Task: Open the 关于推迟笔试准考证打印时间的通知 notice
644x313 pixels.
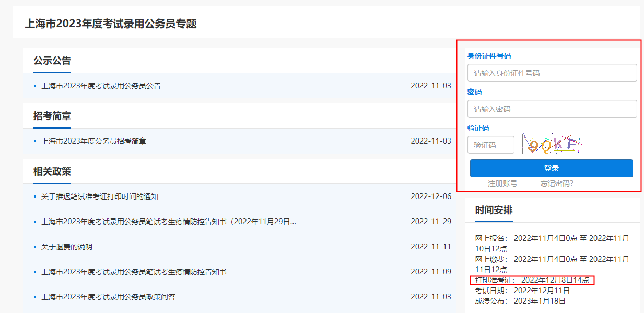Action: point(99,196)
